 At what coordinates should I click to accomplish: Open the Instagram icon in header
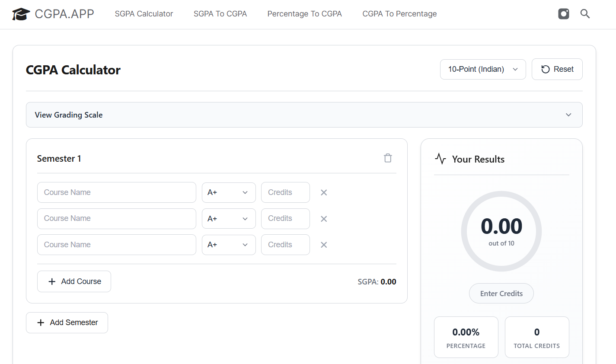coord(563,14)
